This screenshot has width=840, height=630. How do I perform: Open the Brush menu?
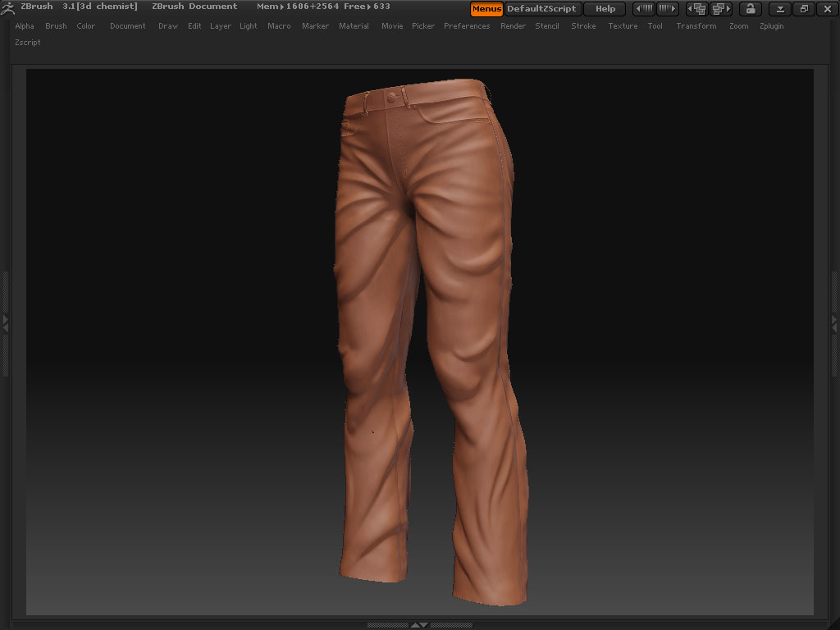[56, 25]
